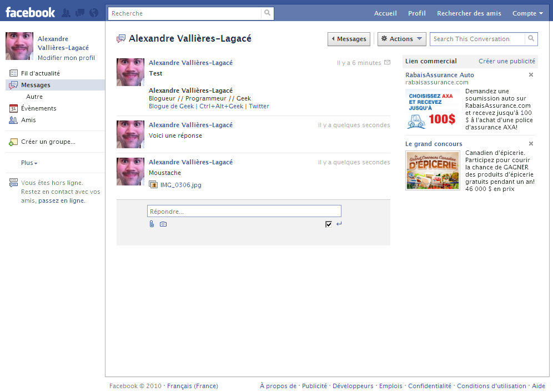Click the AXA 100$ ad image
The width and height of the screenshot is (553, 392).
[x=433, y=110]
